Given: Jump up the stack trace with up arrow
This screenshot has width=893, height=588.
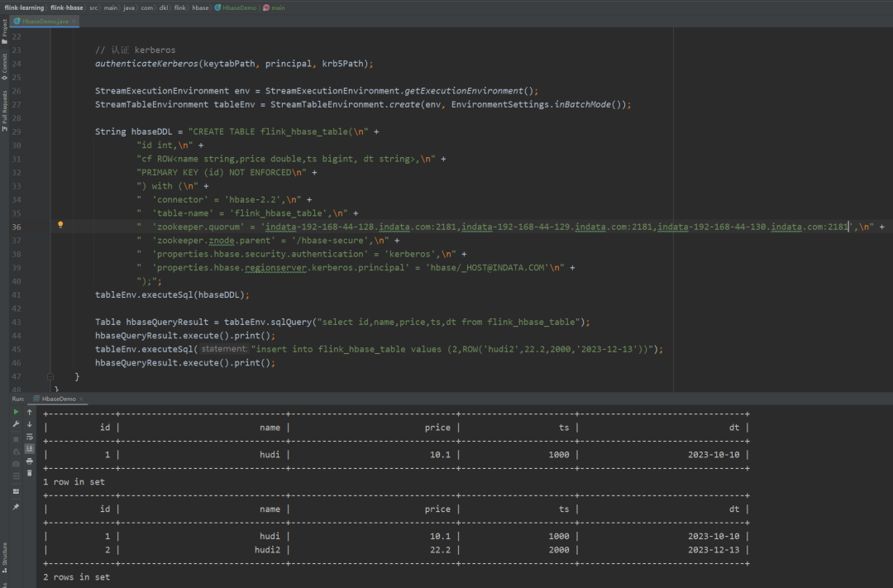Looking at the screenshot, I should point(30,411).
